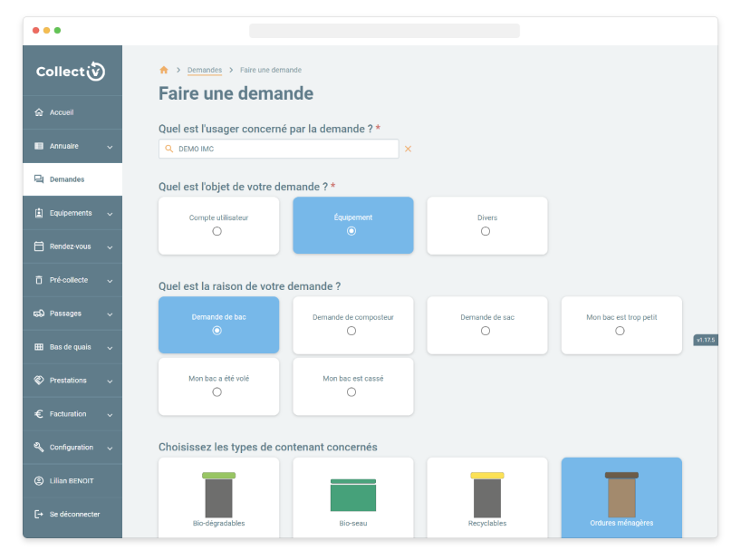741x560 pixels.
Task: Click the Accueil house icon in sidebar
Action: tap(38, 112)
